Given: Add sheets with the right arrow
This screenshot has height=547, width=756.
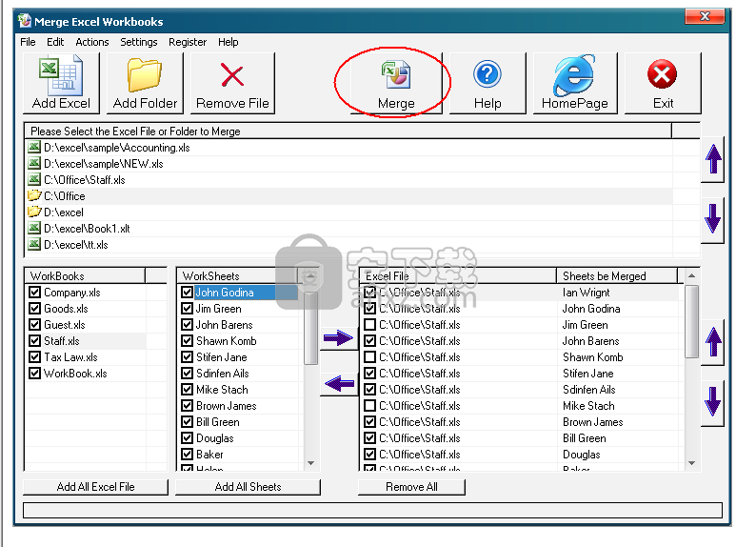Looking at the screenshot, I should [338, 337].
